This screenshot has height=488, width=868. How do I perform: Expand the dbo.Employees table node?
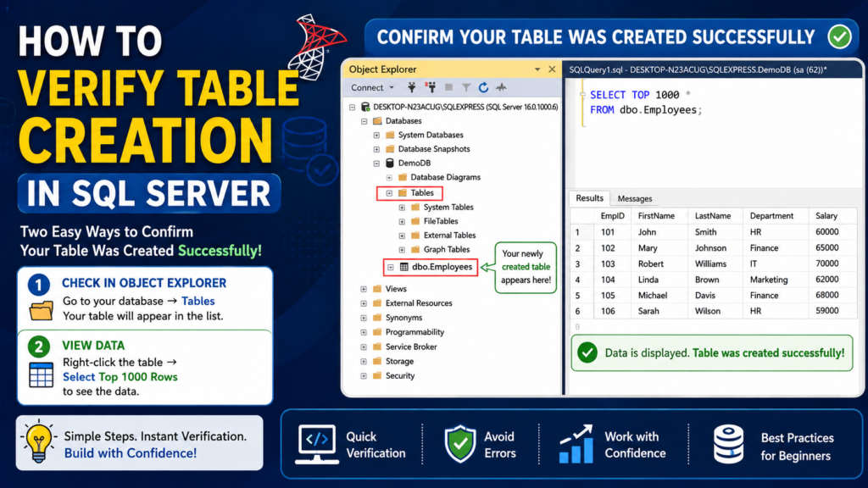coord(391,267)
